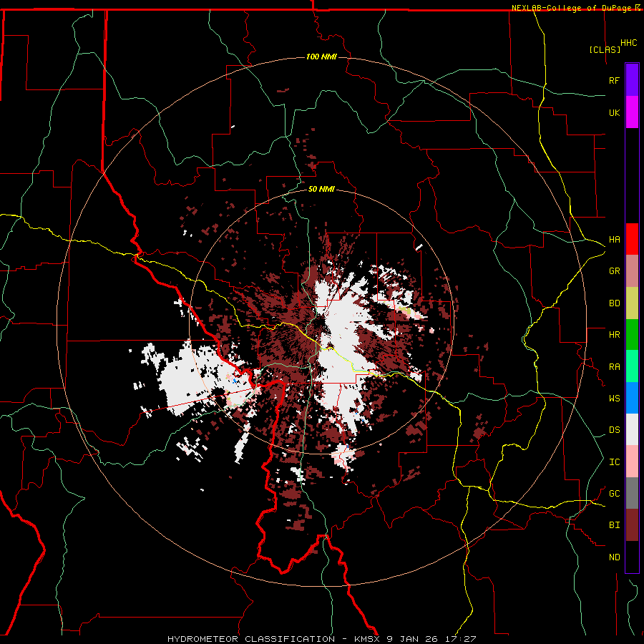Select the GR graupel color swatch
Screen dimensions: 644x644
pyautogui.click(x=632, y=271)
